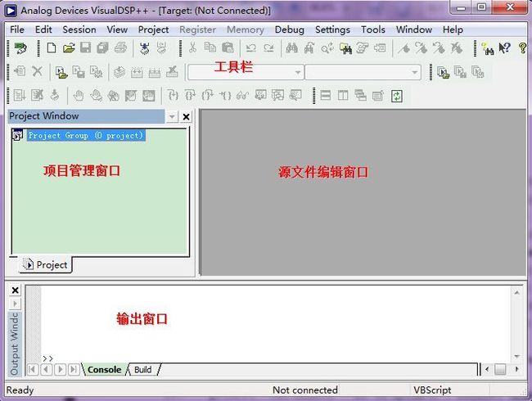The width and height of the screenshot is (532, 401).
Task: Click the Find in Files icon
Action: (x=345, y=48)
